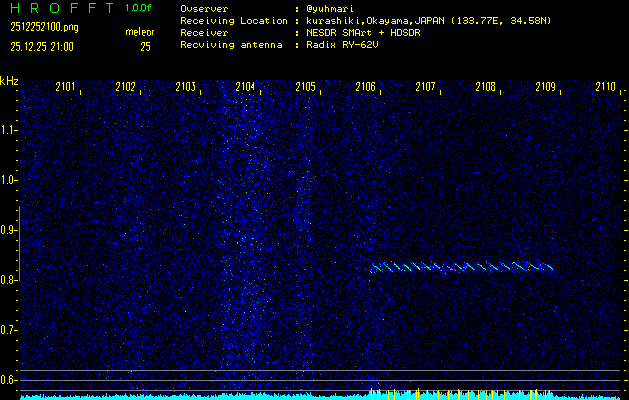Click the 0.7 frequency axis label
The image size is (629, 400).
tap(8, 330)
